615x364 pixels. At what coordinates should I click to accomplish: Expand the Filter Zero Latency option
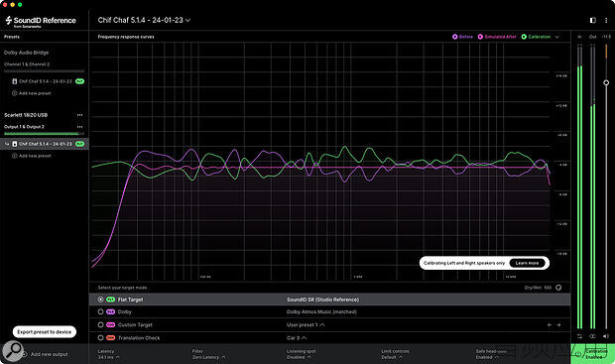coord(208,357)
